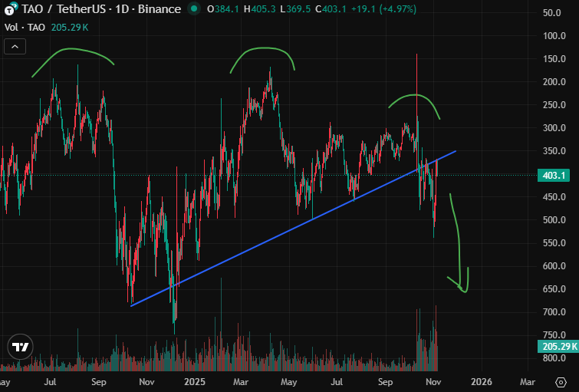Click the May label beside Jul on the time axis
The image size is (579, 392).
coord(289,382)
